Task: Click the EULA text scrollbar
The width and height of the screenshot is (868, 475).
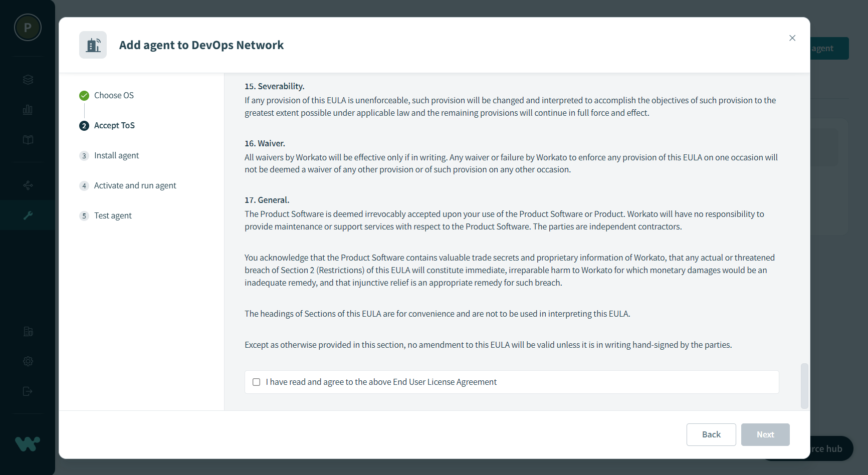Action: click(x=804, y=385)
